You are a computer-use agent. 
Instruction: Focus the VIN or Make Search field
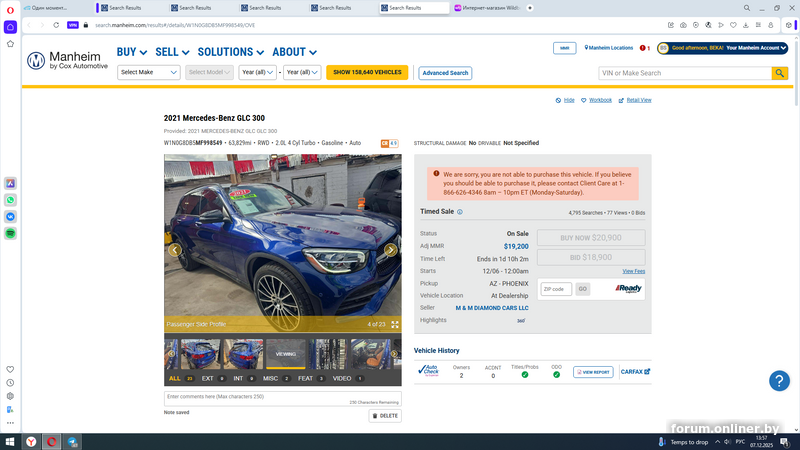pos(685,73)
